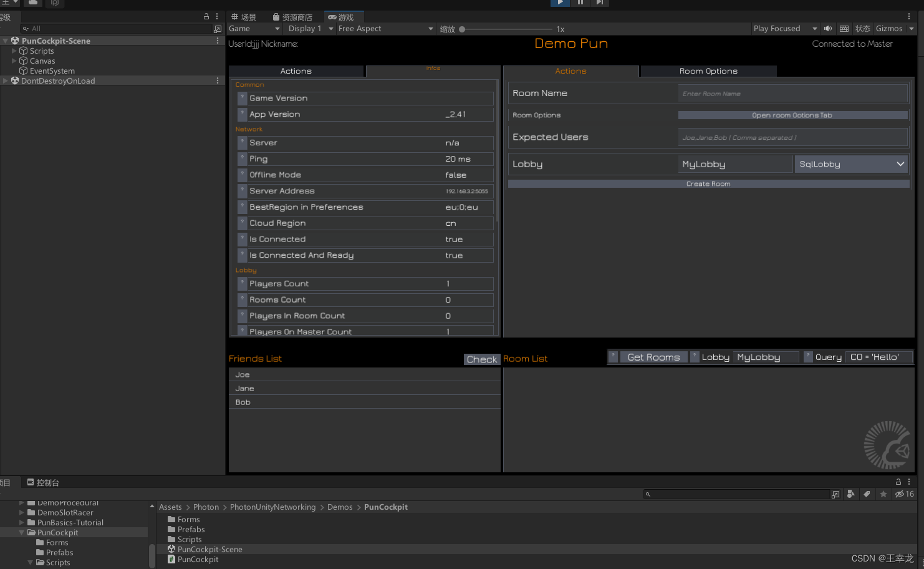Expand the DemoSlotRacer folder
This screenshot has width=924, height=569.
tap(22, 513)
